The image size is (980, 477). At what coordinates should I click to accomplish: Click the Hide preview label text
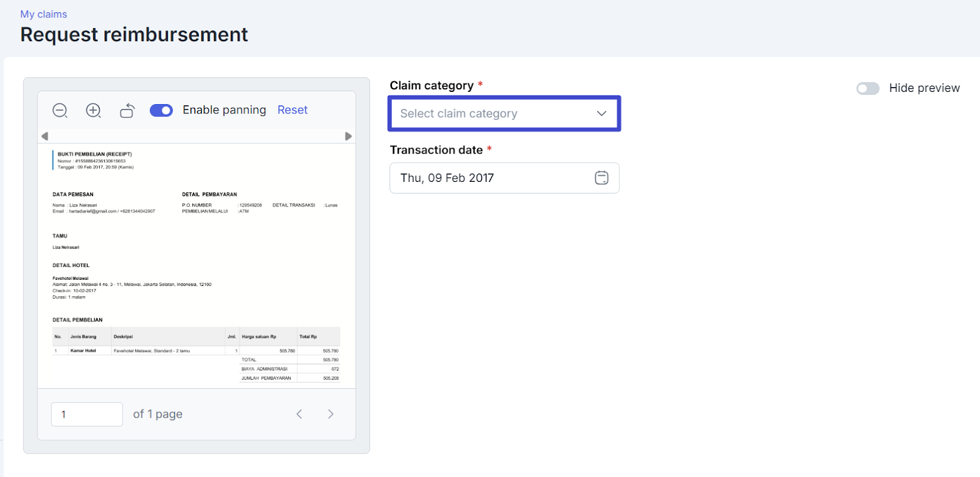(x=924, y=88)
